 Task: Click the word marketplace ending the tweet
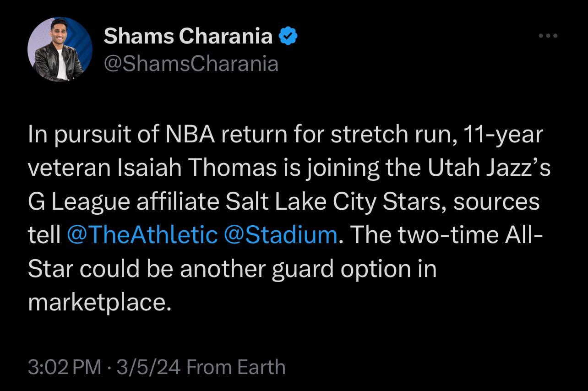[99, 302]
